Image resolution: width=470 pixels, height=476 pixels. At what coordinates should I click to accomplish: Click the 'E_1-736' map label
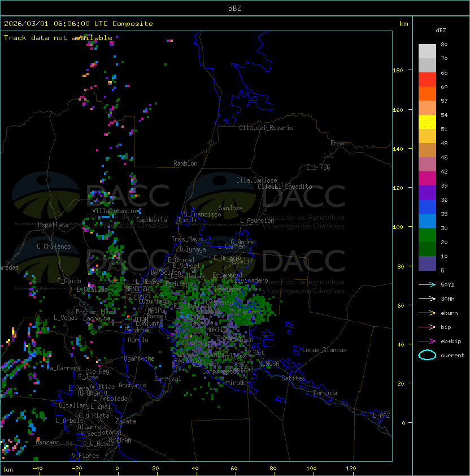[x=318, y=167]
